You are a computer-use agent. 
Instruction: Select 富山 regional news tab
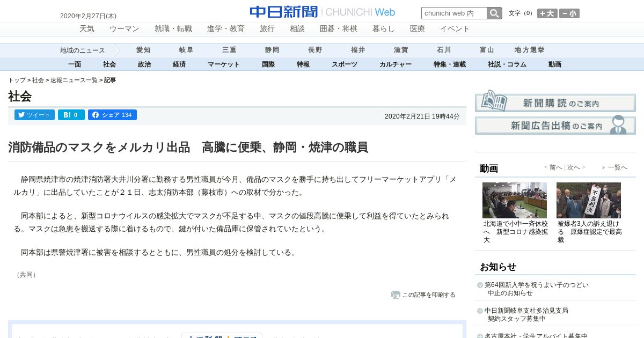click(487, 50)
